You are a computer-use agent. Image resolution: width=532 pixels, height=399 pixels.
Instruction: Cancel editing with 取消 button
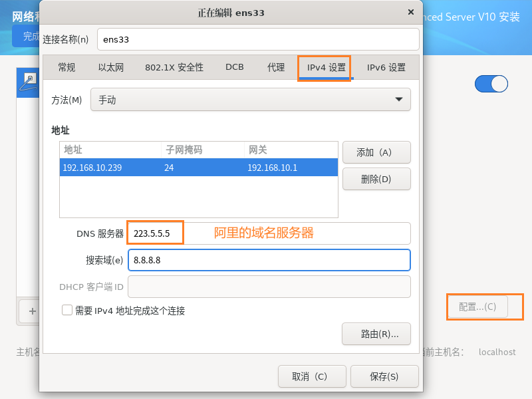(310, 376)
